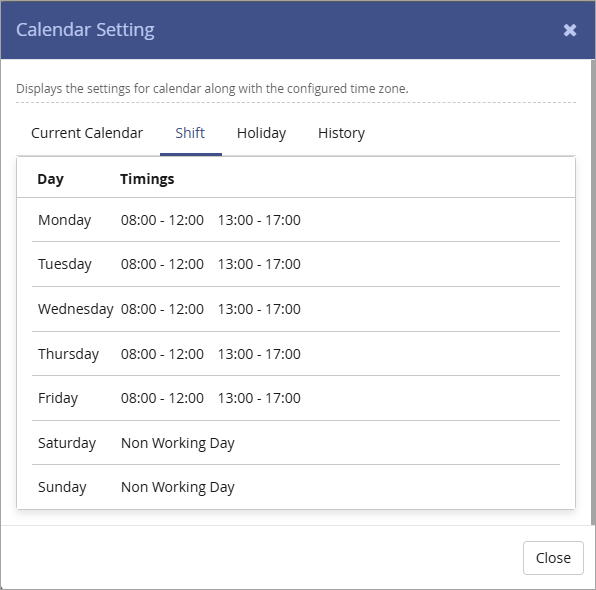
Task: Click the Timings column header
Action: coord(147,179)
